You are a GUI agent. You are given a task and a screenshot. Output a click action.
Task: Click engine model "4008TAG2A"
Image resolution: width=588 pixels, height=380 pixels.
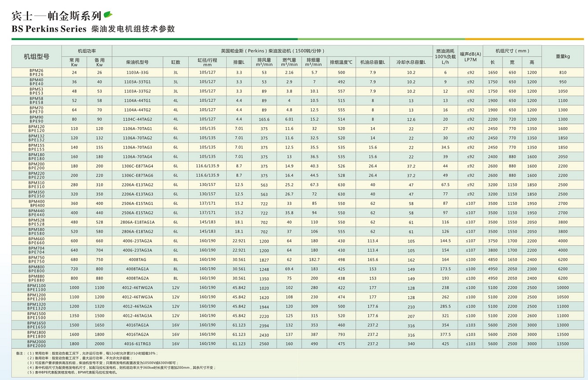[137, 278]
